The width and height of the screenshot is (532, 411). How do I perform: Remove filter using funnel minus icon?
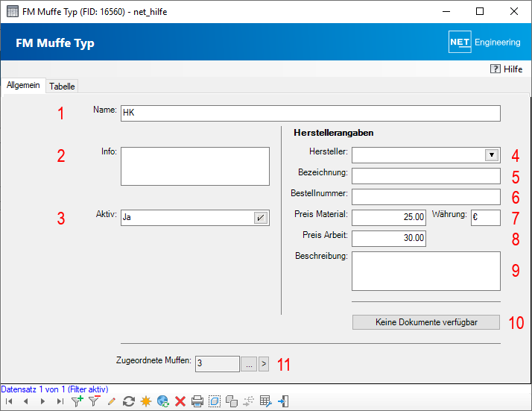(94, 401)
